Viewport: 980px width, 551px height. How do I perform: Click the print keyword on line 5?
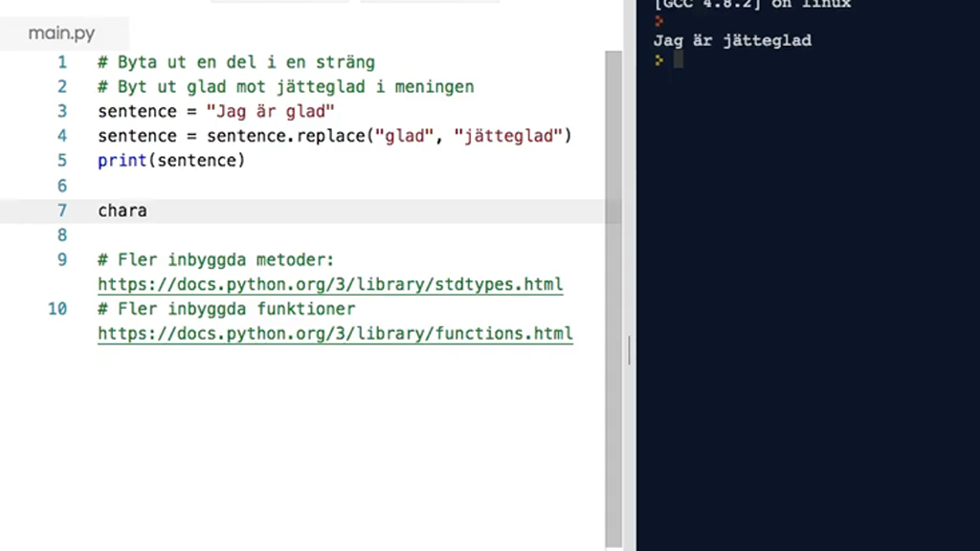[x=119, y=161]
